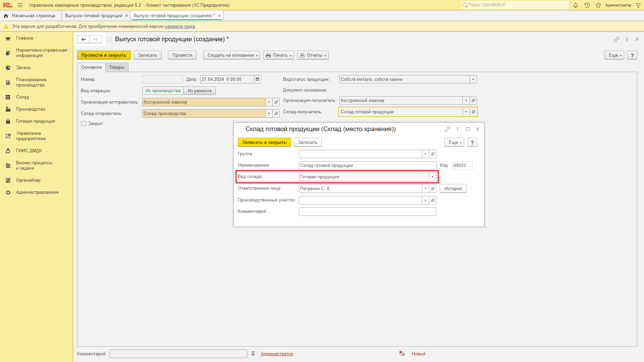Click the home icon of Начальная страница
This screenshot has width=644, height=362.
click(6, 16)
